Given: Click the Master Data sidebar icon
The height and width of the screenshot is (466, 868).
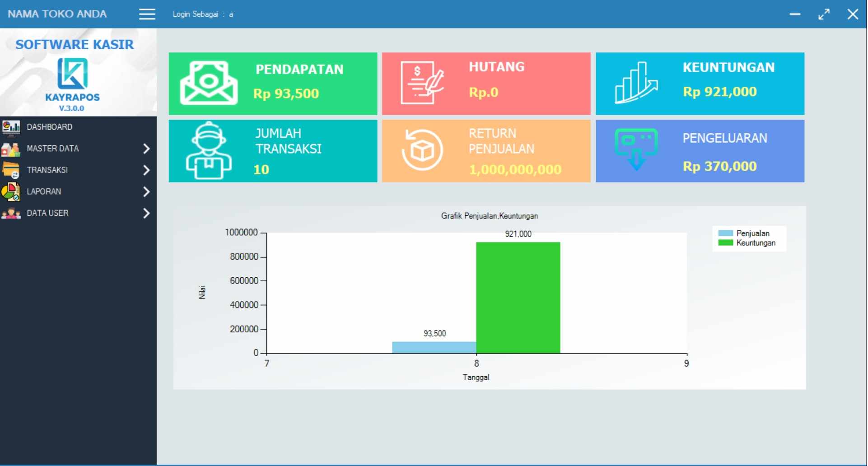Looking at the screenshot, I should click(x=11, y=149).
